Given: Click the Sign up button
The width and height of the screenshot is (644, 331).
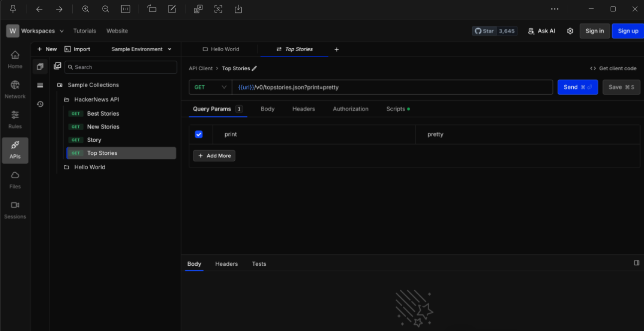Looking at the screenshot, I should [628, 31].
